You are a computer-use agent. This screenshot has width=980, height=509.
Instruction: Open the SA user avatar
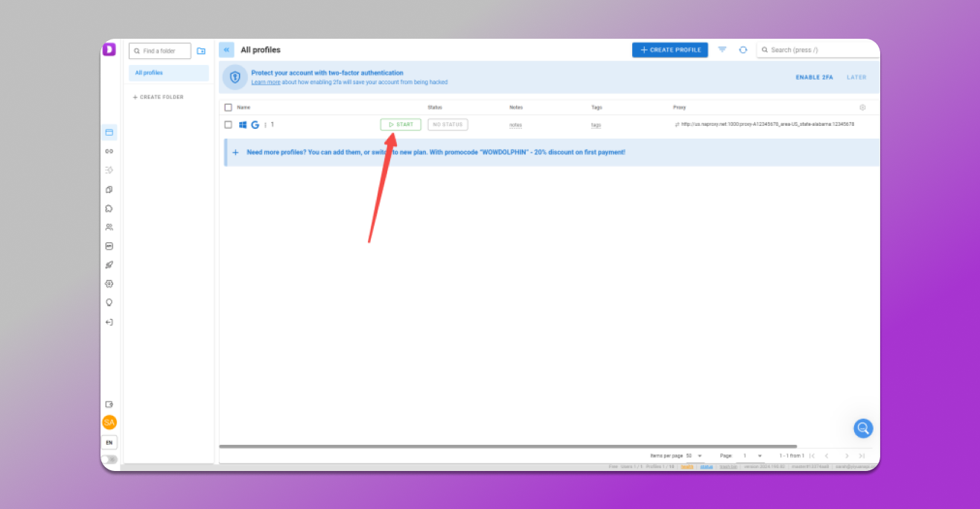[109, 423]
